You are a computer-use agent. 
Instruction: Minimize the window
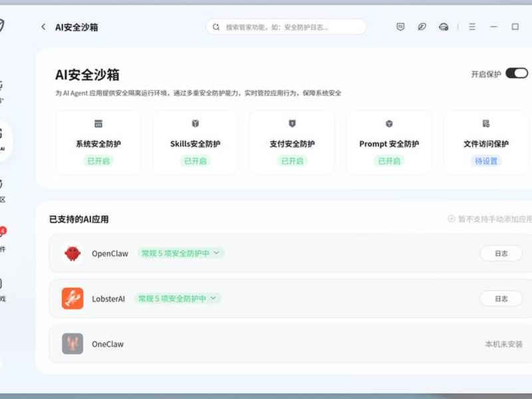[493, 27]
